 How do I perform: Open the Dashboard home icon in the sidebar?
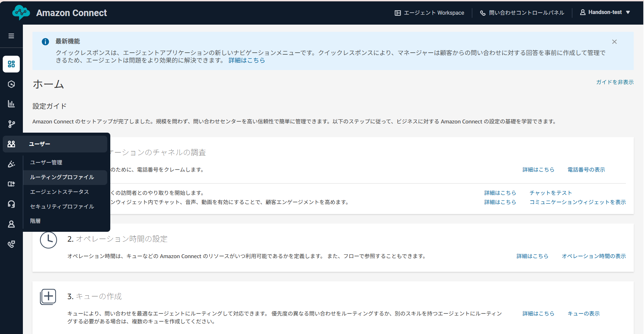click(11, 64)
